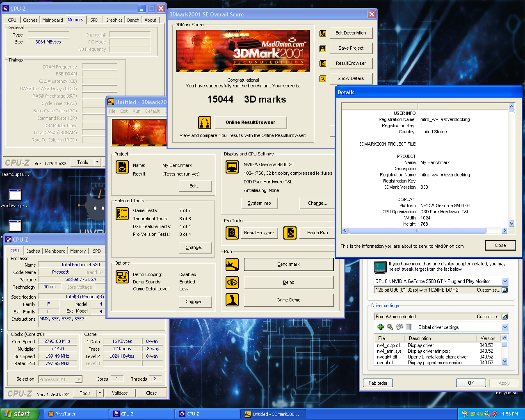Click the Project section icon in 3DMark
525x420 pixels.
122,167
